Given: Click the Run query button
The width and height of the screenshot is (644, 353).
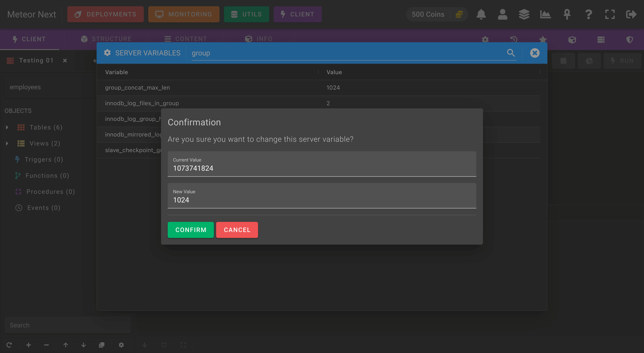Looking at the screenshot, I should tap(622, 61).
